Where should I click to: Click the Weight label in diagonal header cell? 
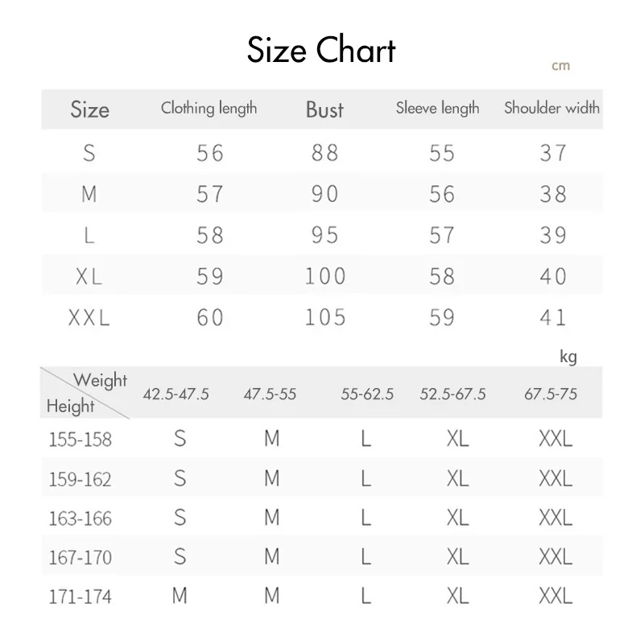(100, 380)
